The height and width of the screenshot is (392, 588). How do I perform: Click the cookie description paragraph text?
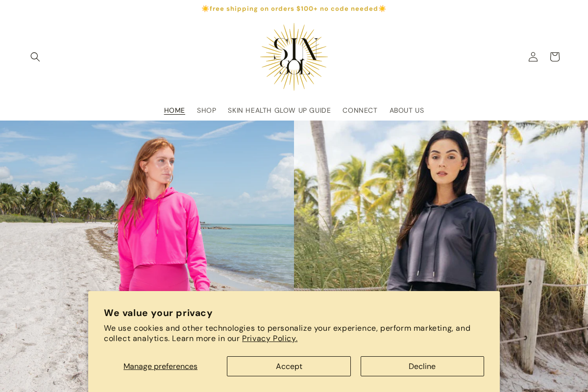[287, 333]
